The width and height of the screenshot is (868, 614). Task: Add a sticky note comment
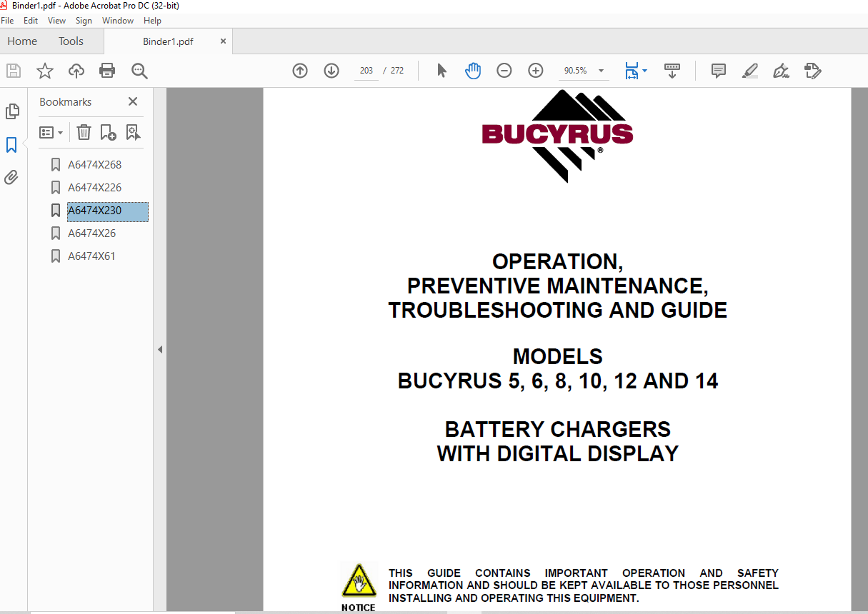[x=719, y=71]
